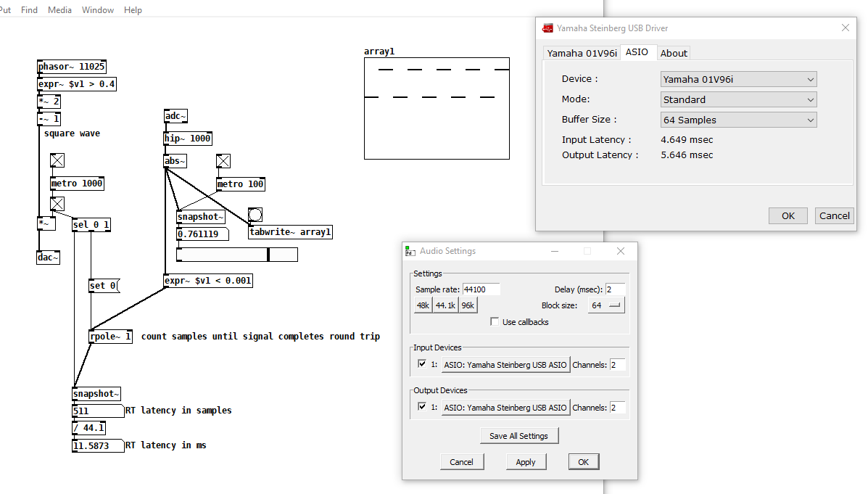
Task: Select the adc~ object
Action: pos(175,116)
